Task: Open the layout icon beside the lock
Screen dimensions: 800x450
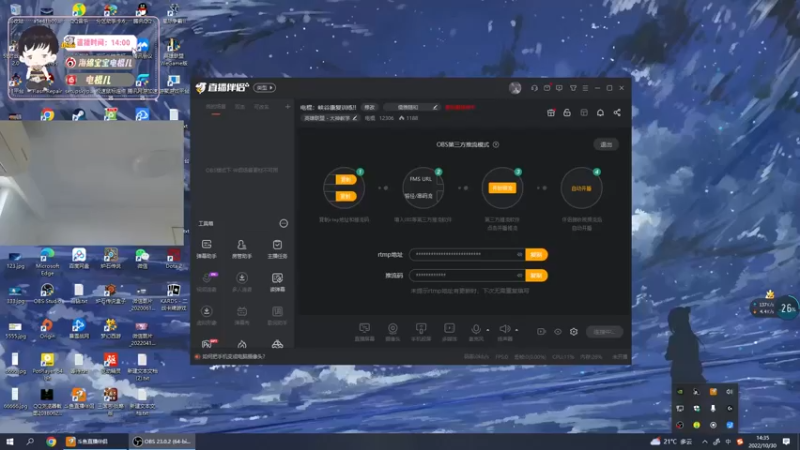Action: click(x=584, y=113)
